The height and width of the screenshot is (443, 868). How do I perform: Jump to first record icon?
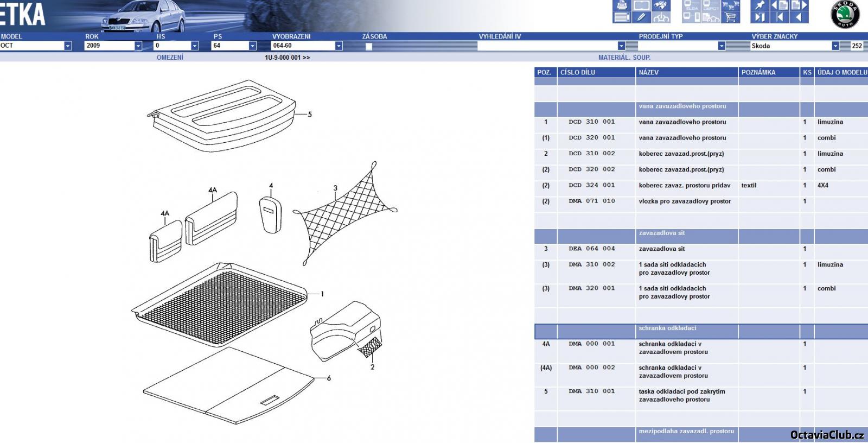tap(780, 17)
